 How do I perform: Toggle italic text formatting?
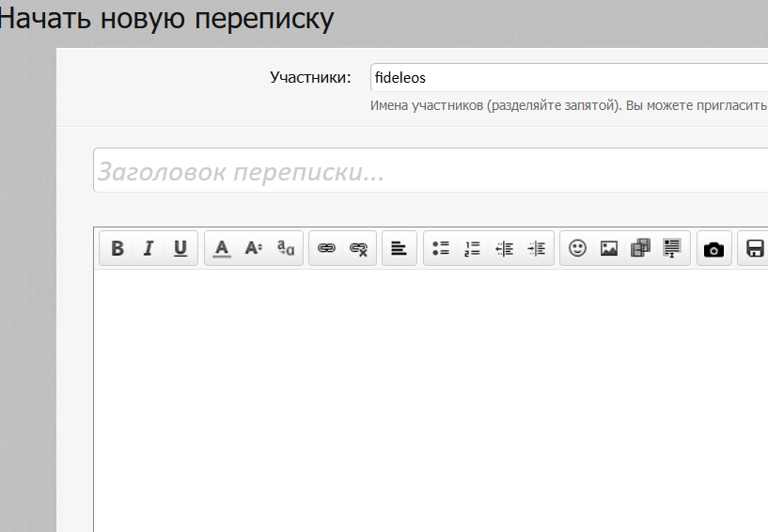(149, 248)
